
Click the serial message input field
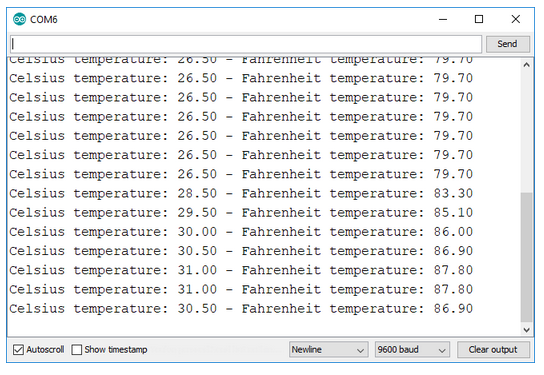coord(246,44)
